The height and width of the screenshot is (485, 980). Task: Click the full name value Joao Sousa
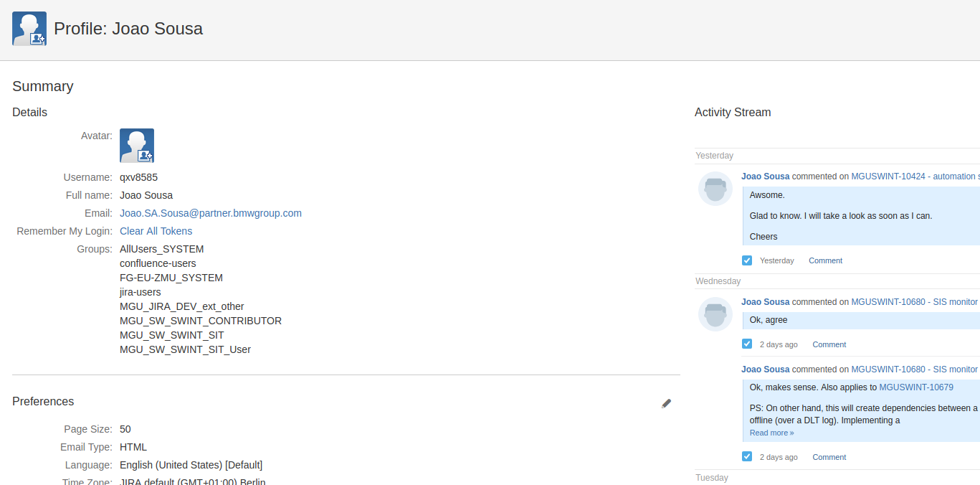coord(146,195)
